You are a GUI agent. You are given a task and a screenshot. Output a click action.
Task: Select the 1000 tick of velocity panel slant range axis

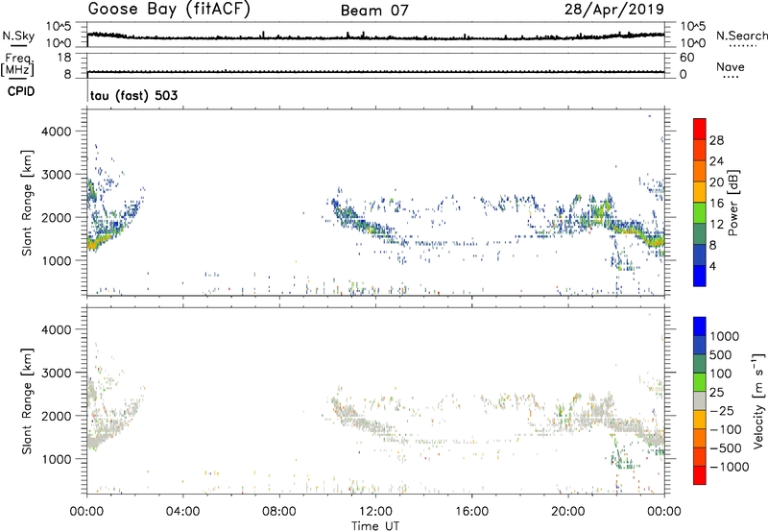pos(57,459)
